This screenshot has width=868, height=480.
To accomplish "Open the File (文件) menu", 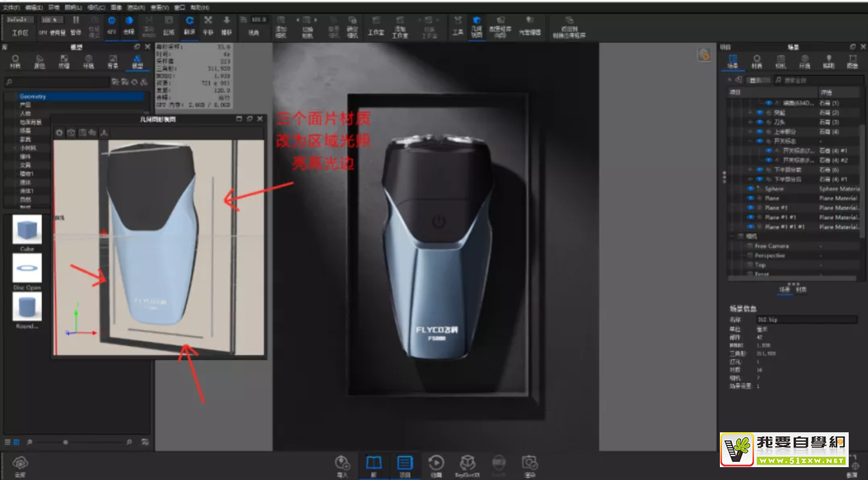I will (x=12, y=7).
